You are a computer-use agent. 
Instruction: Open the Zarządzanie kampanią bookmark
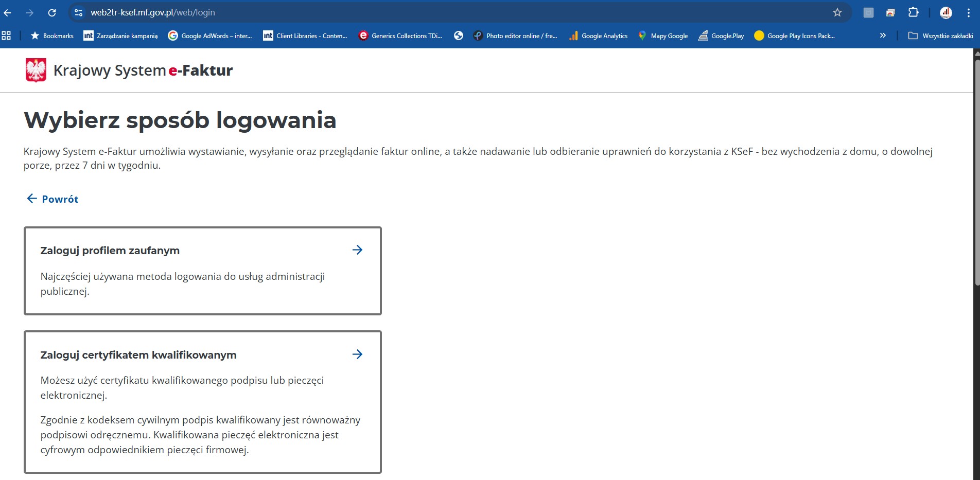tap(121, 35)
